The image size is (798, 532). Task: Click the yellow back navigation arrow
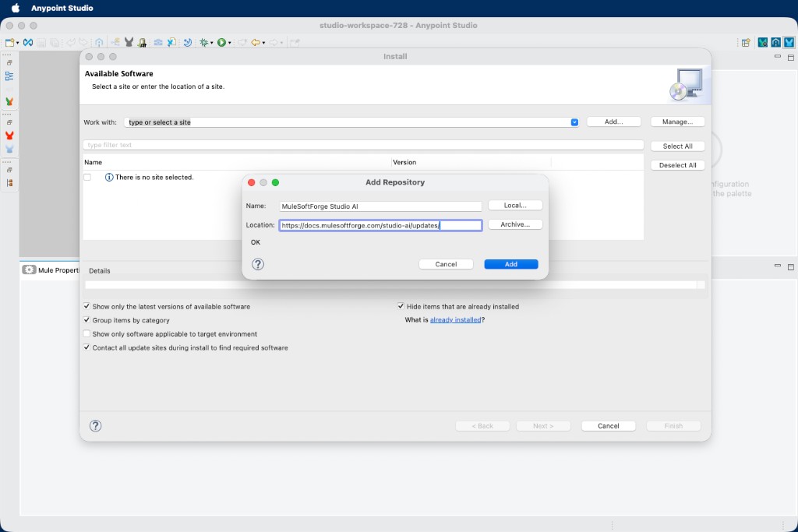256,43
